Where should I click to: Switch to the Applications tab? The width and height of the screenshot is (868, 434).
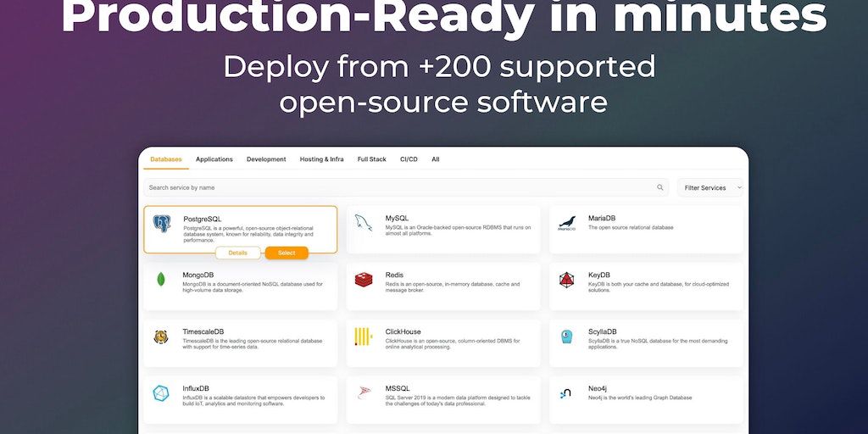(x=214, y=159)
